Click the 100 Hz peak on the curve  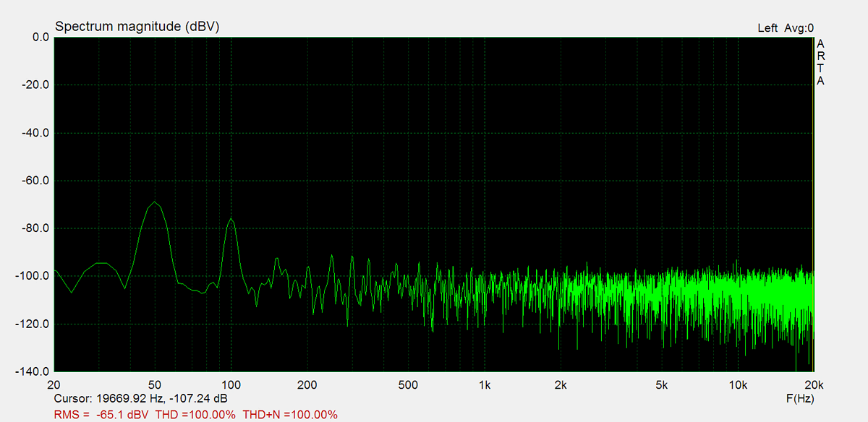click(x=231, y=219)
